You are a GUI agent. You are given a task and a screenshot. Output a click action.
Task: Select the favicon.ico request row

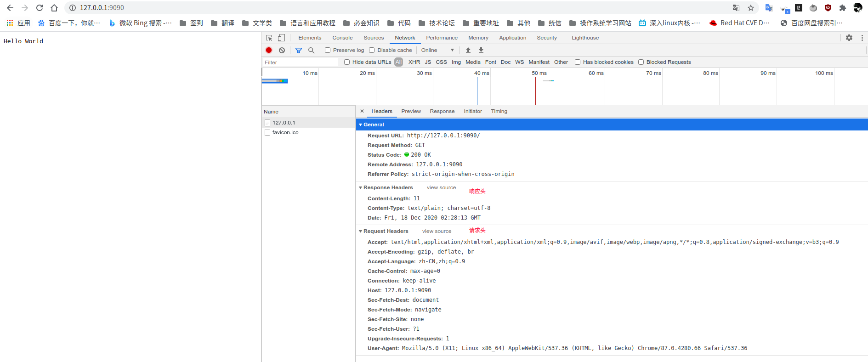[x=308, y=132]
